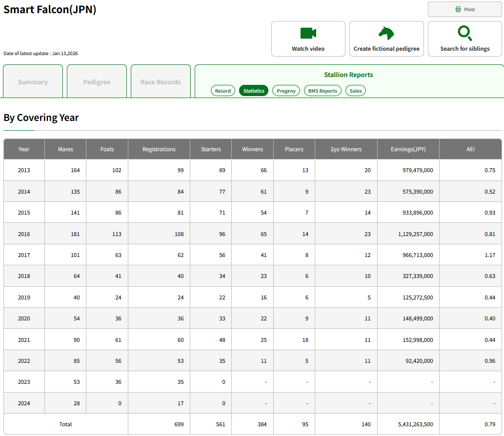Select the 2022 year cell

coord(24,361)
